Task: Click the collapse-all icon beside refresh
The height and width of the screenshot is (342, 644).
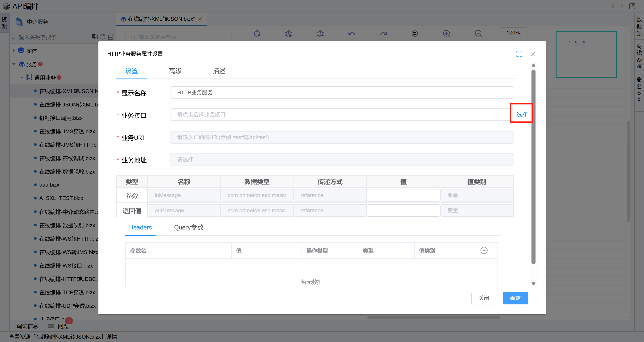Action: (111, 37)
